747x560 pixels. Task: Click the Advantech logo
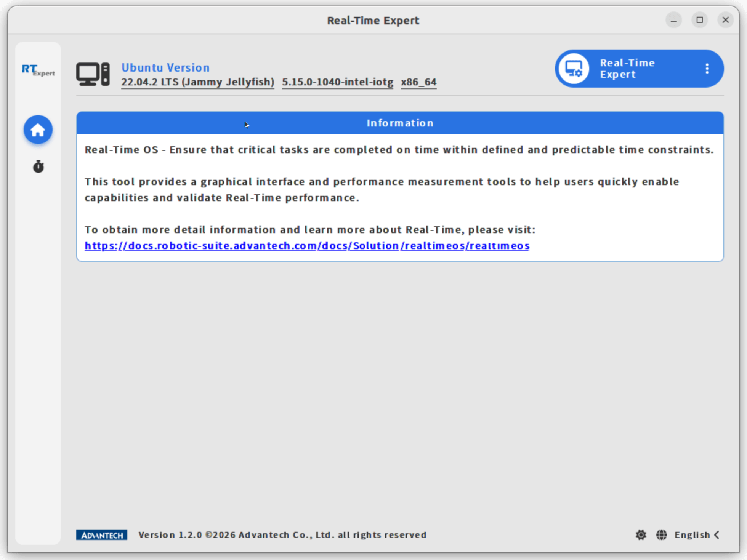tap(102, 535)
